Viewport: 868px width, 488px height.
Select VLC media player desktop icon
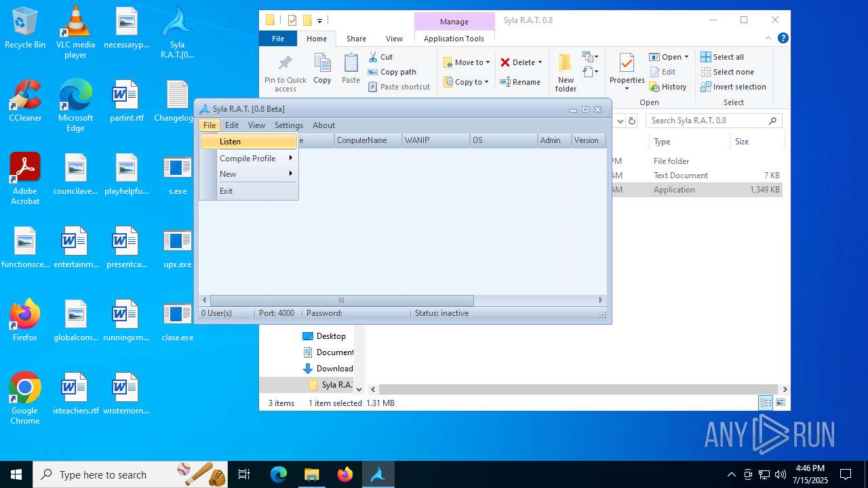coord(75,33)
